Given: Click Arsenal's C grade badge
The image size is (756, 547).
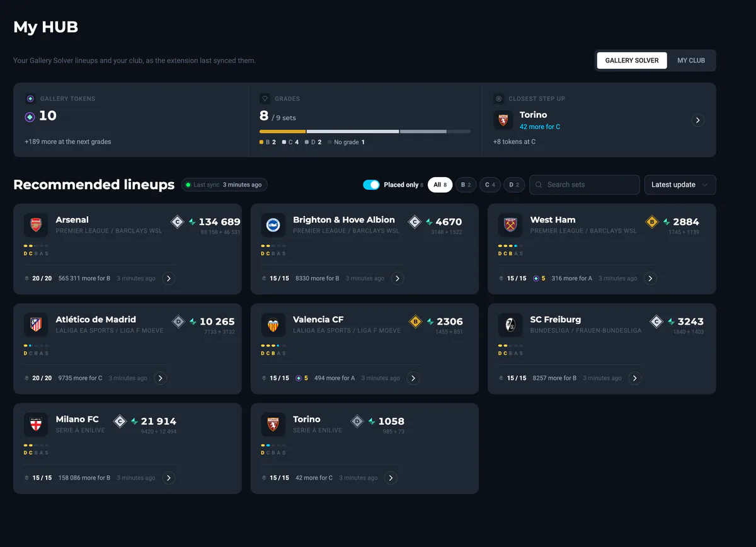Looking at the screenshot, I should (178, 222).
